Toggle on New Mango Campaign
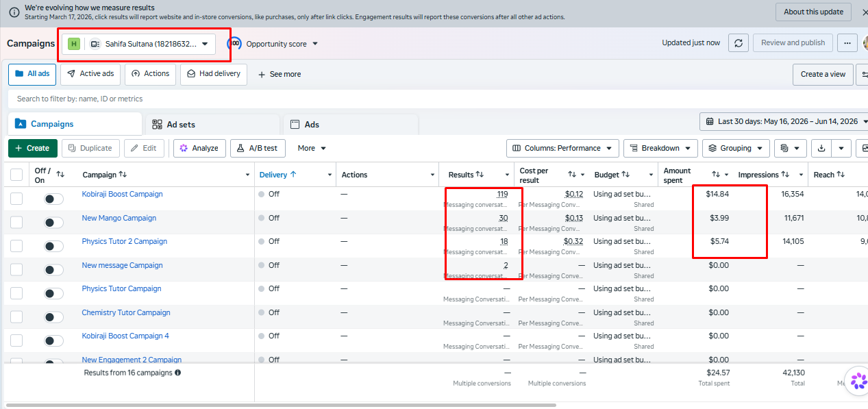Screen dimensions: 868x409 pos(53,223)
